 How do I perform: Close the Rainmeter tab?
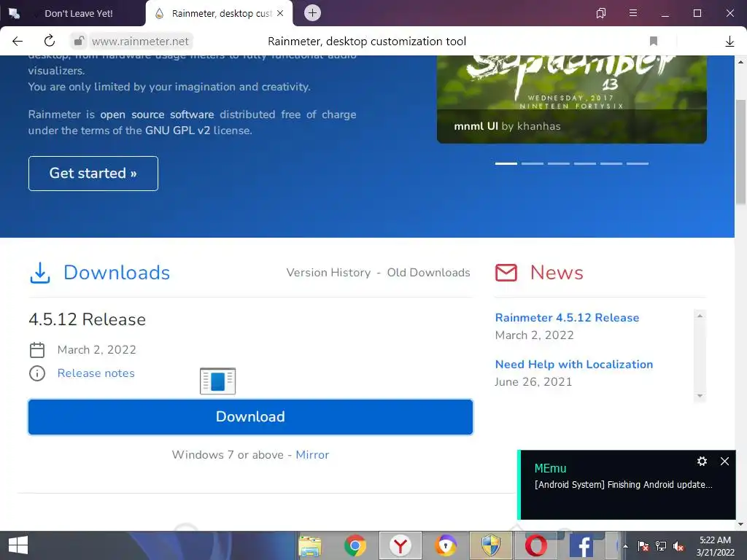(280, 13)
